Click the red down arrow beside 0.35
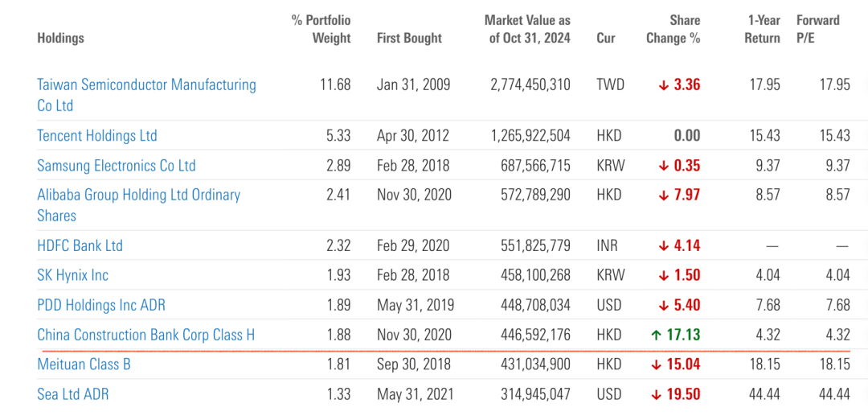868x420 pixels. coord(663,166)
